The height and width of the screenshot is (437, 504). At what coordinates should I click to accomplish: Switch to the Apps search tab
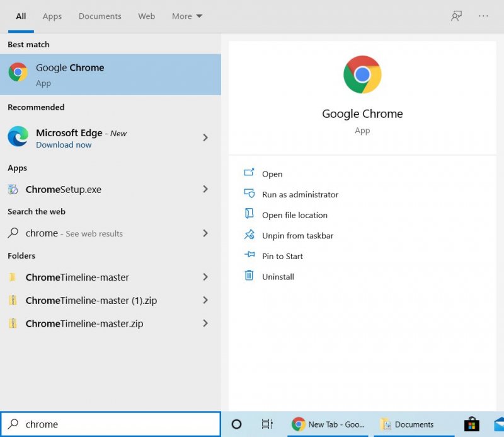52,16
